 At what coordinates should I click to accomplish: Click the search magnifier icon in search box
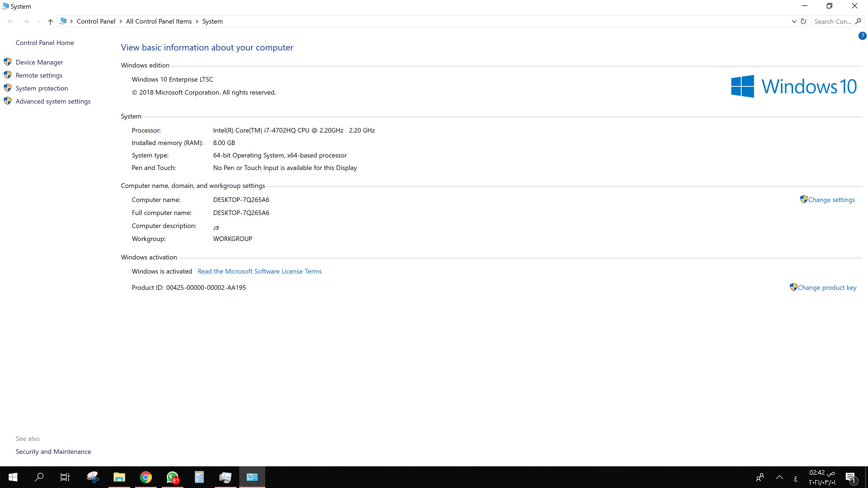click(x=858, y=21)
